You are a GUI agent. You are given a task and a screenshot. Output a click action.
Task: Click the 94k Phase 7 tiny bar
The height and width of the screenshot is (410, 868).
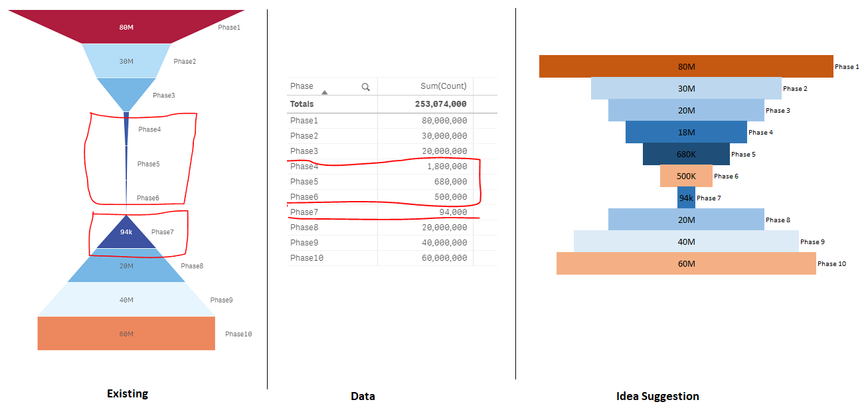[x=686, y=198]
